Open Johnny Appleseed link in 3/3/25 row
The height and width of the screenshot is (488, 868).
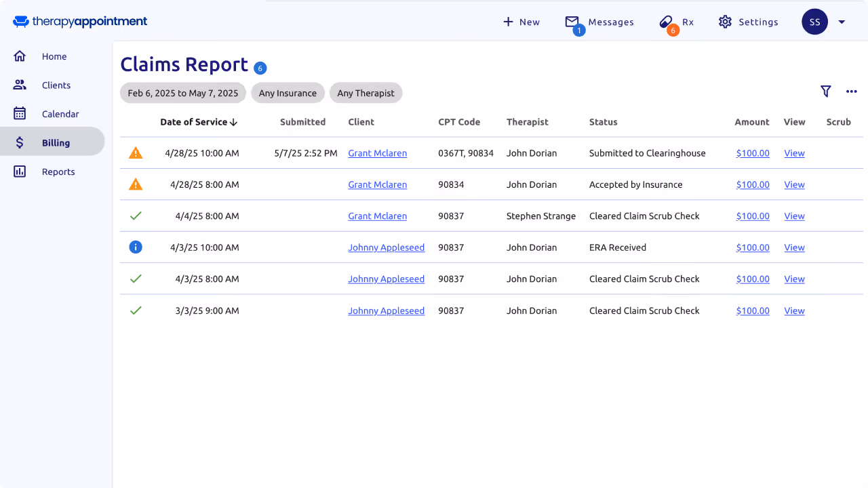click(386, 310)
